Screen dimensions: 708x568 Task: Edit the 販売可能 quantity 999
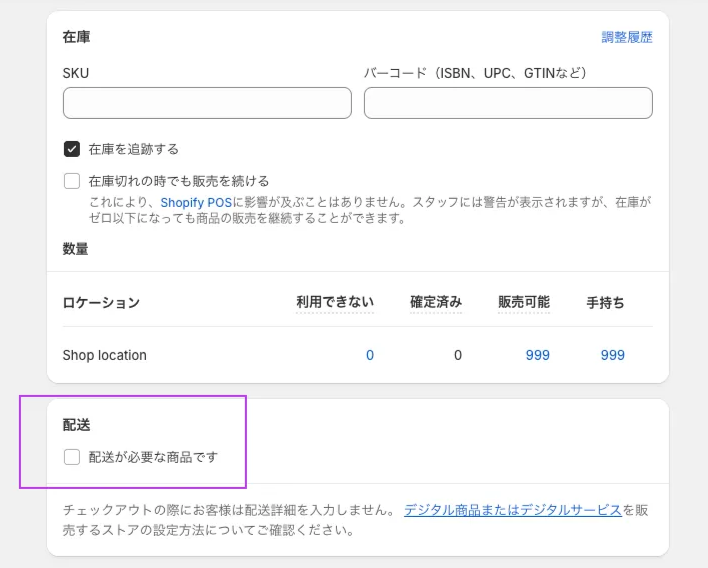pos(537,355)
